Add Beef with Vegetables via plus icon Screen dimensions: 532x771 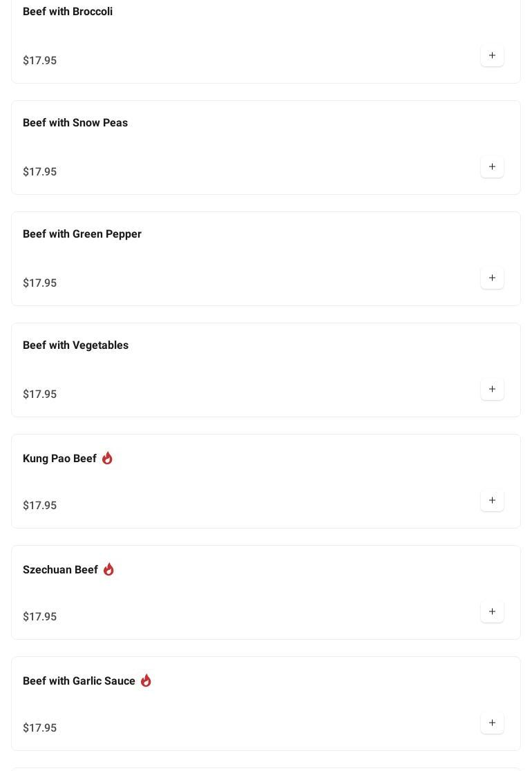pyautogui.click(x=492, y=389)
